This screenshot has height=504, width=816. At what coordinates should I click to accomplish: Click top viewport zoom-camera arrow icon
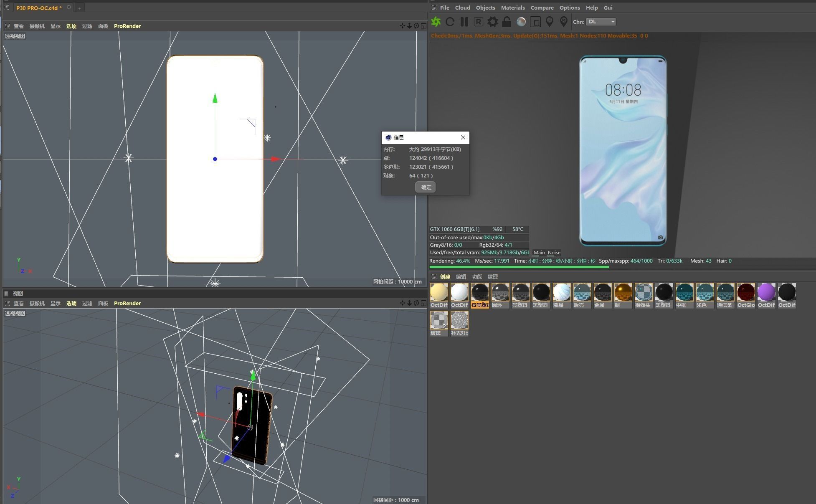tap(409, 26)
